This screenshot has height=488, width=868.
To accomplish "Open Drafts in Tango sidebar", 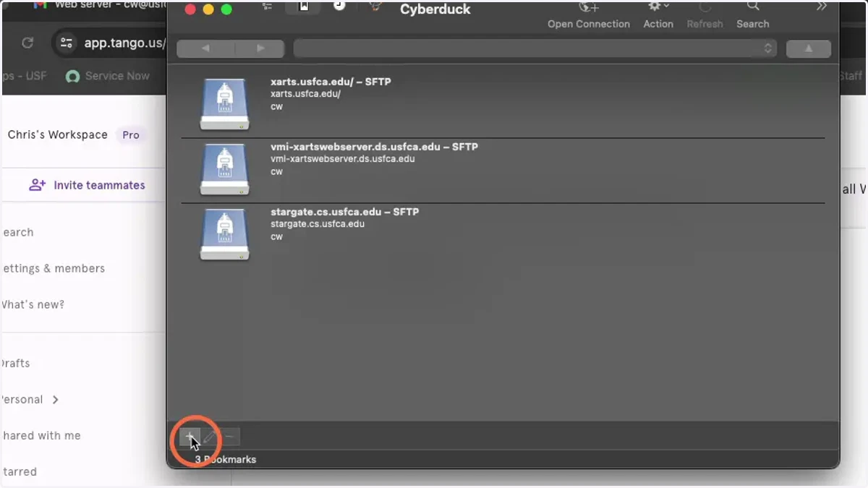I will [x=16, y=363].
